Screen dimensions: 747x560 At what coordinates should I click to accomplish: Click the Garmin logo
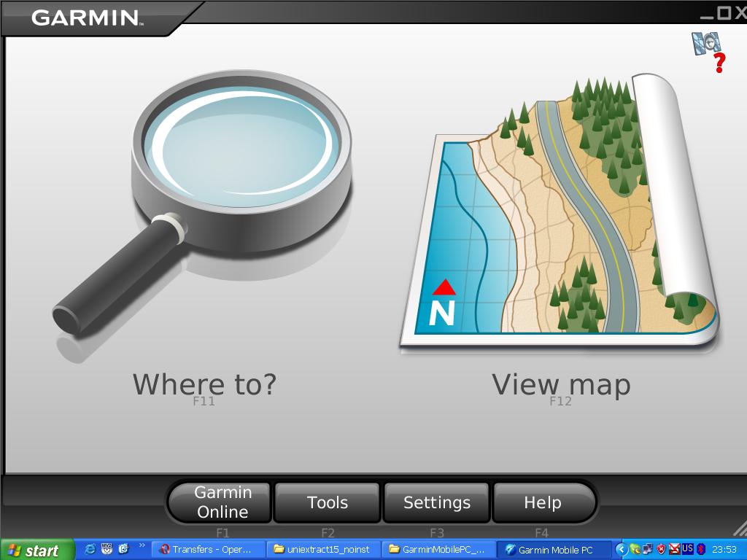coord(86,17)
